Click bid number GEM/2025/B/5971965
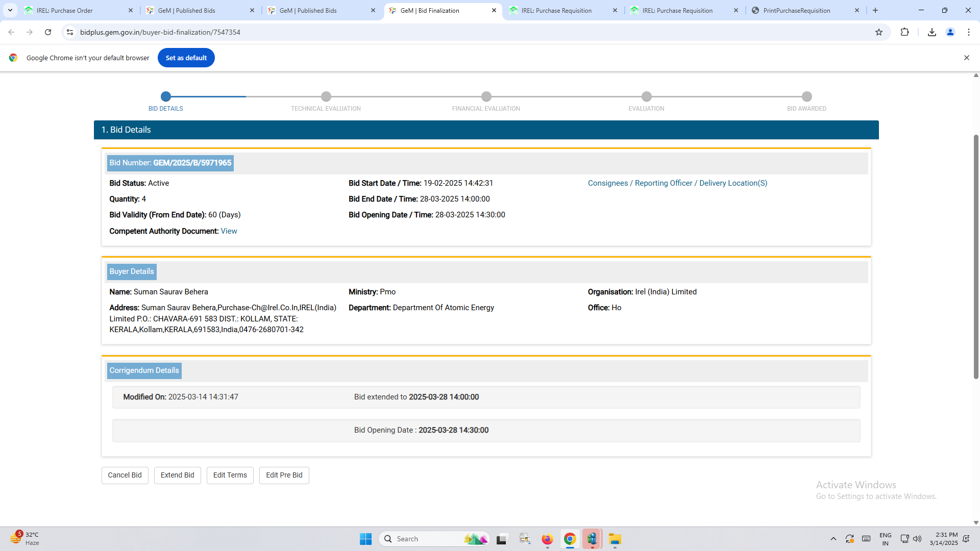Viewport: 980px width, 551px height. pyautogui.click(x=192, y=163)
